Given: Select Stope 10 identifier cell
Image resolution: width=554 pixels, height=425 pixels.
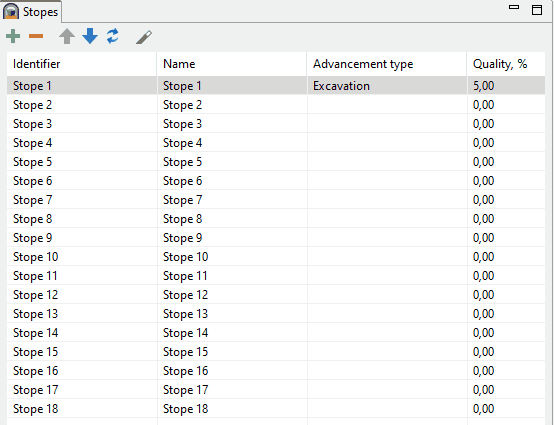Looking at the screenshot, I should pos(82,257).
